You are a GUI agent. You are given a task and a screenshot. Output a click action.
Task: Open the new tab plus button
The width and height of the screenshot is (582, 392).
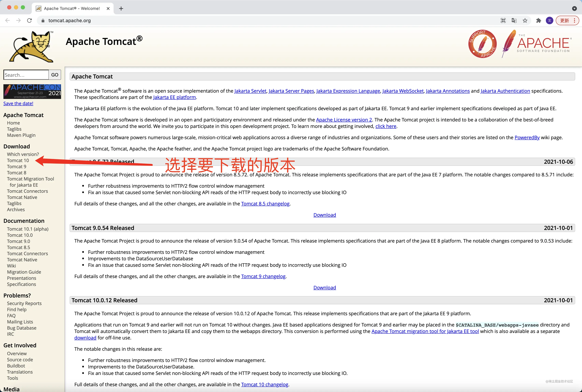[121, 9]
